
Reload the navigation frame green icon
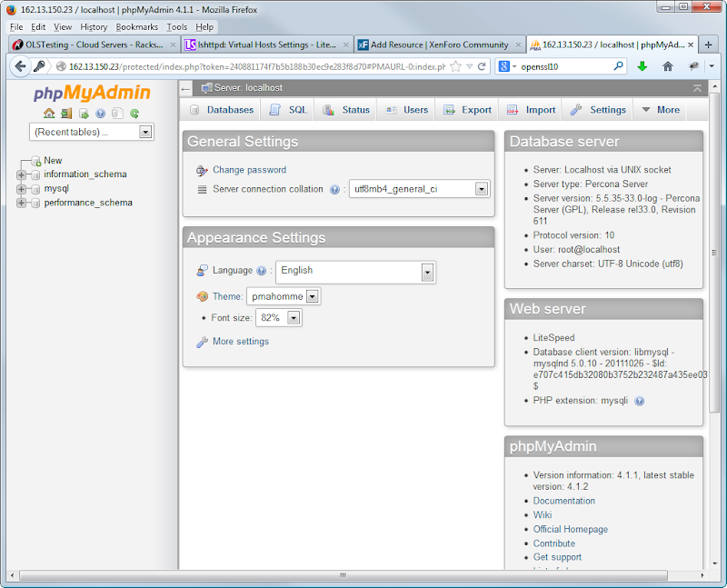[x=134, y=114]
